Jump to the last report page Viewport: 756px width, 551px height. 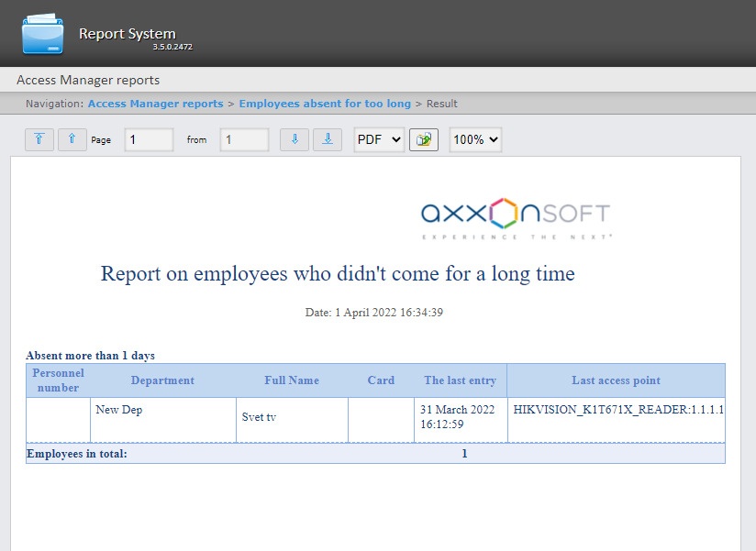pyautogui.click(x=328, y=139)
